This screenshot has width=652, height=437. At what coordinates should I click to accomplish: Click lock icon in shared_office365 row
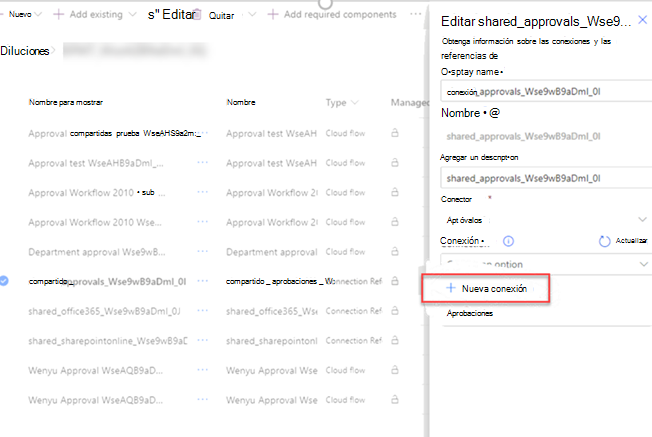coord(395,310)
